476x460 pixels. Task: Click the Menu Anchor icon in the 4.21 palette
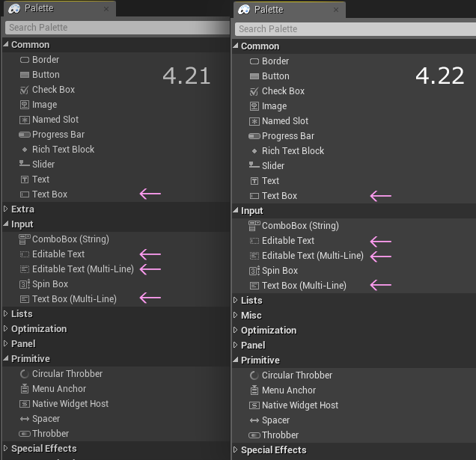[x=25, y=389]
